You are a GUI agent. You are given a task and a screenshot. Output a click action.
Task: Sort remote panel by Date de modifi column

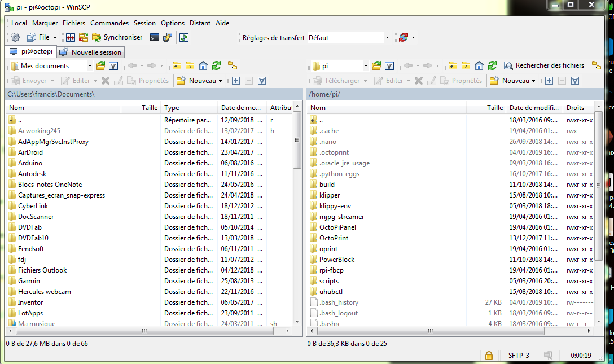point(534,108)
